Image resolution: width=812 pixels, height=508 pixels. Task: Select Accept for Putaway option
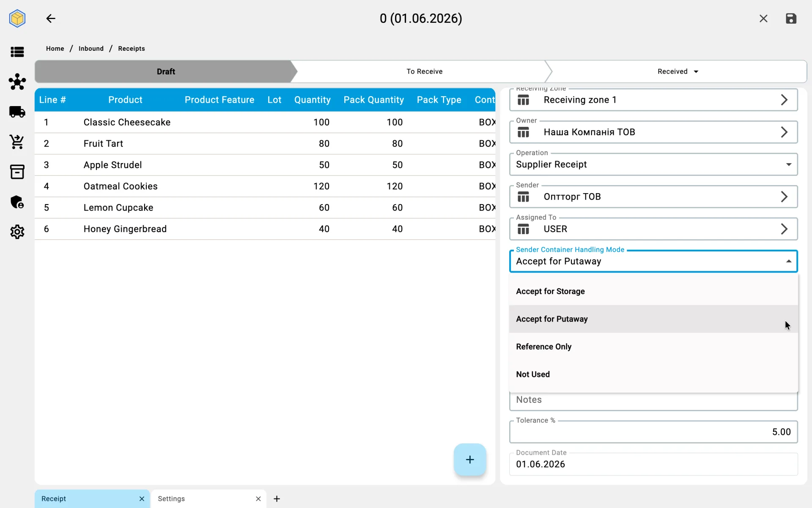click(x=653, y=319)
